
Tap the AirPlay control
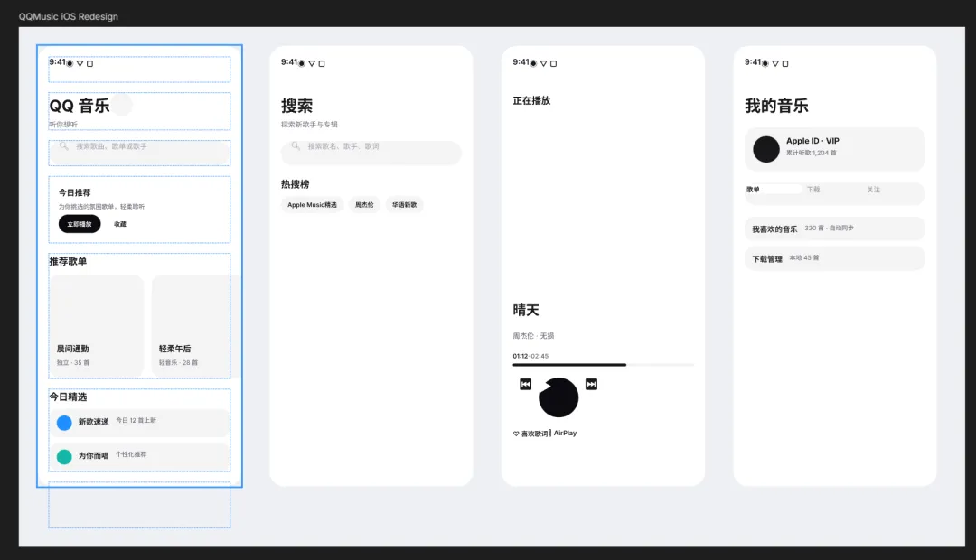(565, 433)
